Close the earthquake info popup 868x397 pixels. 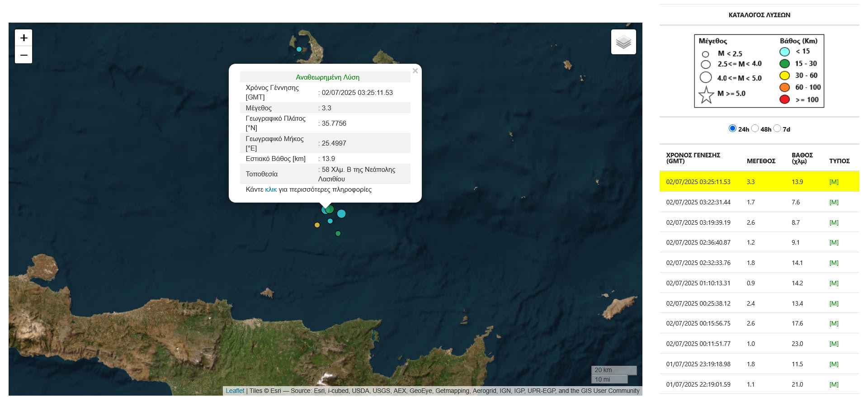coord(415,71)
